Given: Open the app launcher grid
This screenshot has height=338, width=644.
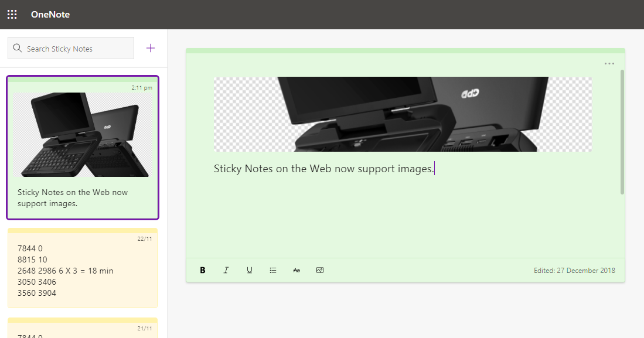Looking at the screenshot, I should point(12,15).
